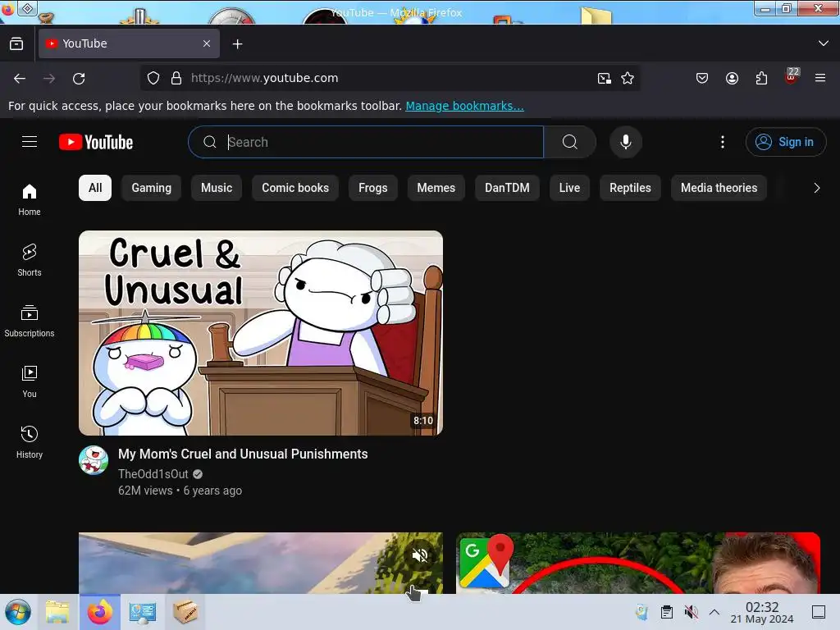The height and width of the screenshot is (630, 840).
Task: Select the DanTDM filter chip
Action: (x=507, y=188)
